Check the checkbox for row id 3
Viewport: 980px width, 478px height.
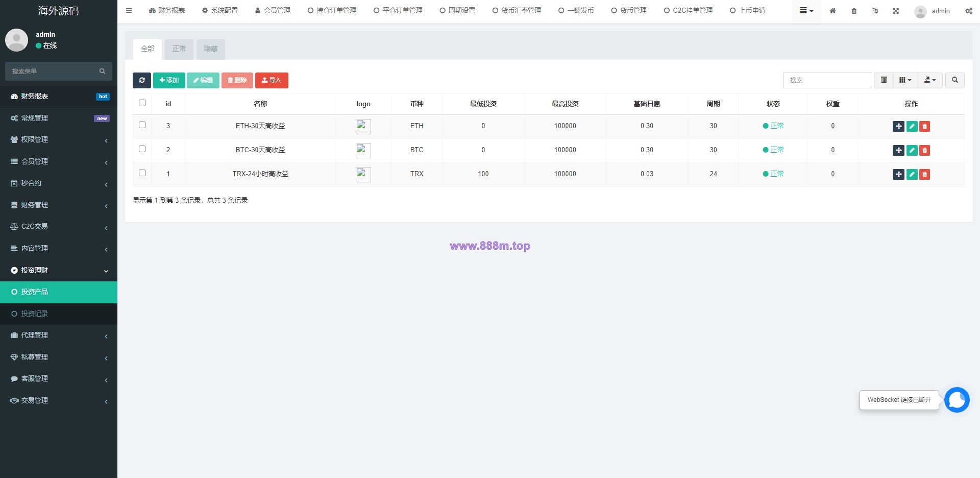point(142,125)
